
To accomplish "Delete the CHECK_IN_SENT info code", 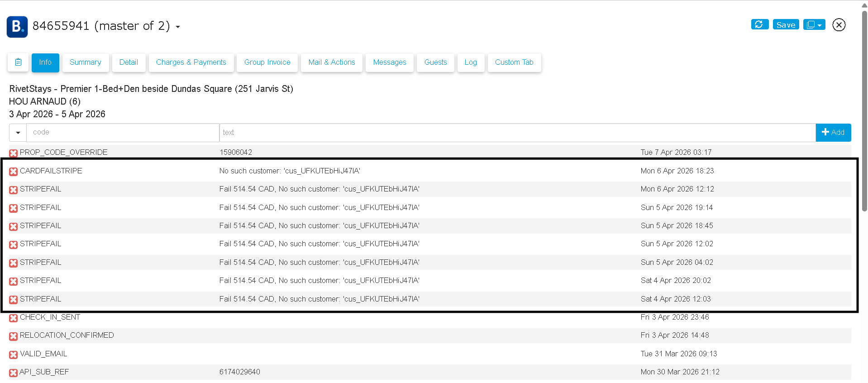I will pyautogui.click(x=14, y=318).
